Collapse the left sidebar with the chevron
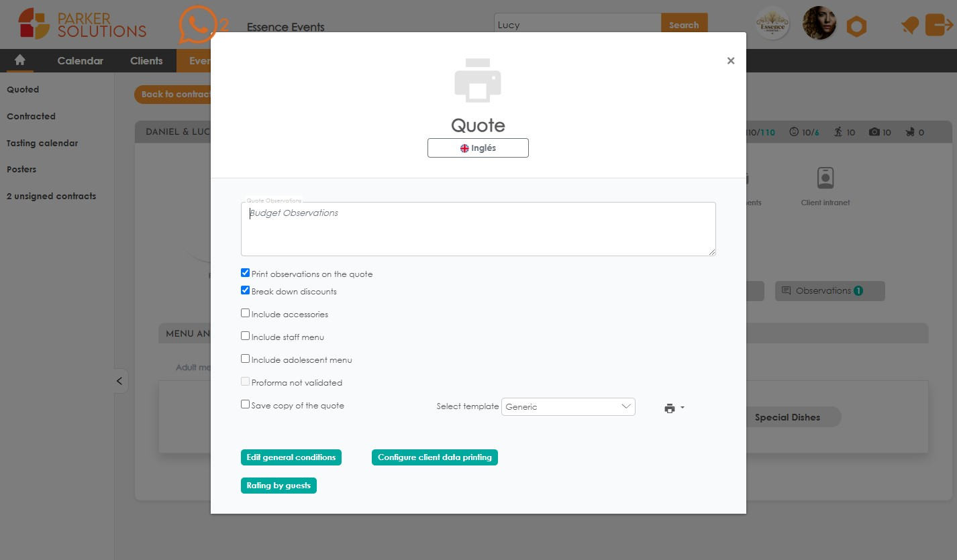 (x=119, y=380)
